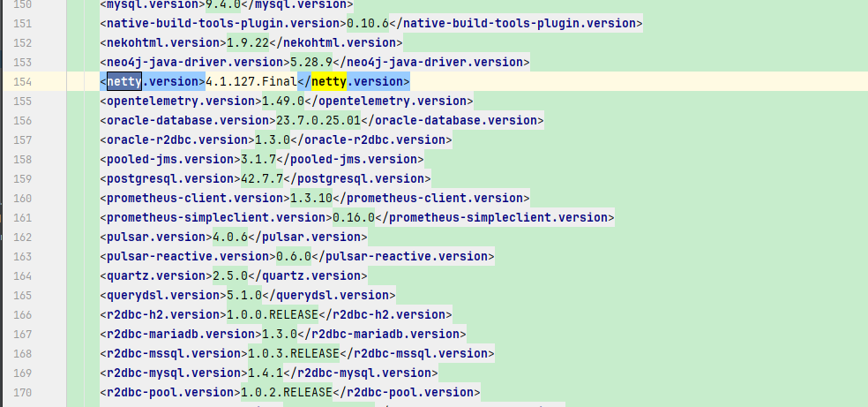The height and width of the screenshot is (407, 868).
Task: Click the netty version value 4.1.127.Final
Action: (251, 81)
